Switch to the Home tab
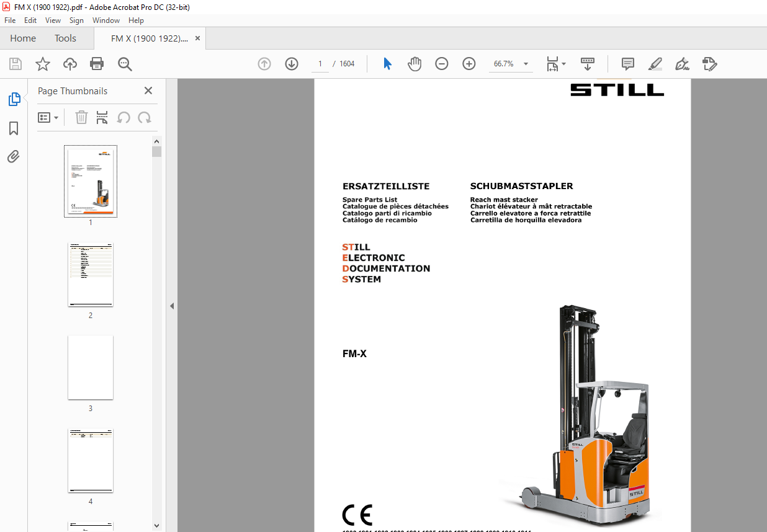This screenshot has height=532, width=767. 23,38
